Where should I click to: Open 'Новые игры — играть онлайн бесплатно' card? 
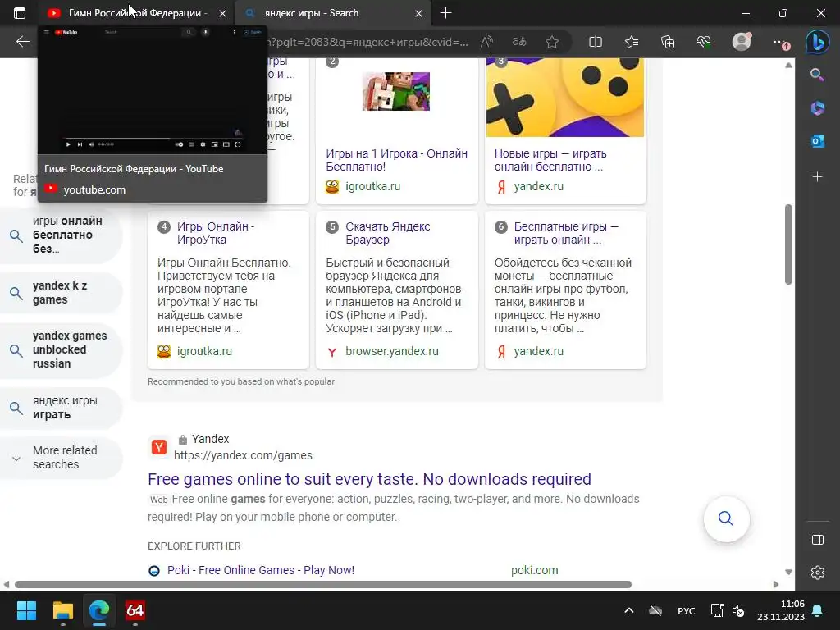pyautogui.click(x=550, y=160)
